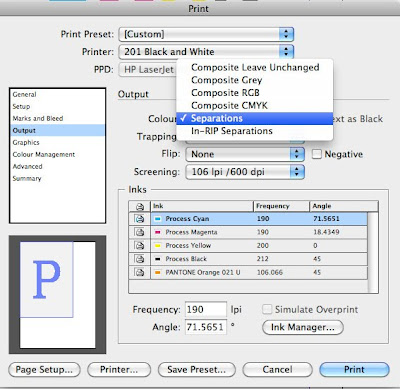Choose Composite RGB from colour menu
The image size is (400, 389).
coord(255,93)
